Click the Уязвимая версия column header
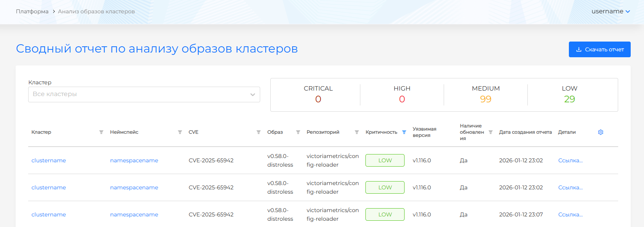Image resolution: width=644 pixels, height=227 pixels. click(x=425, y=132)
